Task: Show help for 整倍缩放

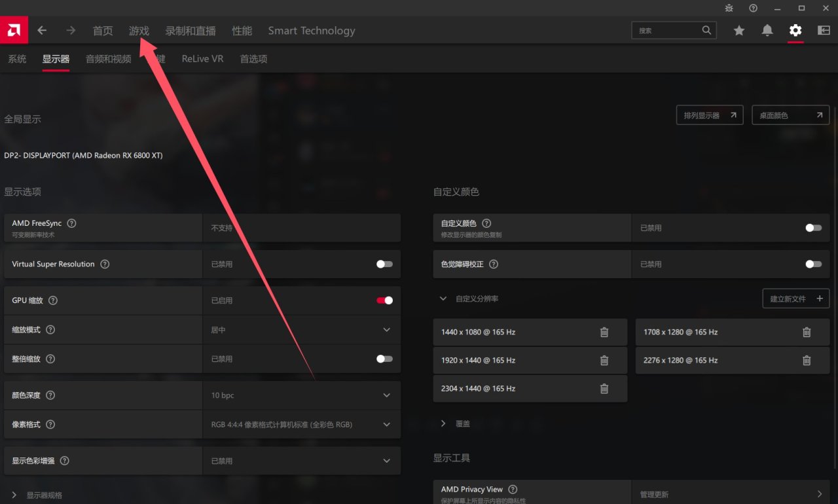Action: pyautogui.click(x=50, y=359)
